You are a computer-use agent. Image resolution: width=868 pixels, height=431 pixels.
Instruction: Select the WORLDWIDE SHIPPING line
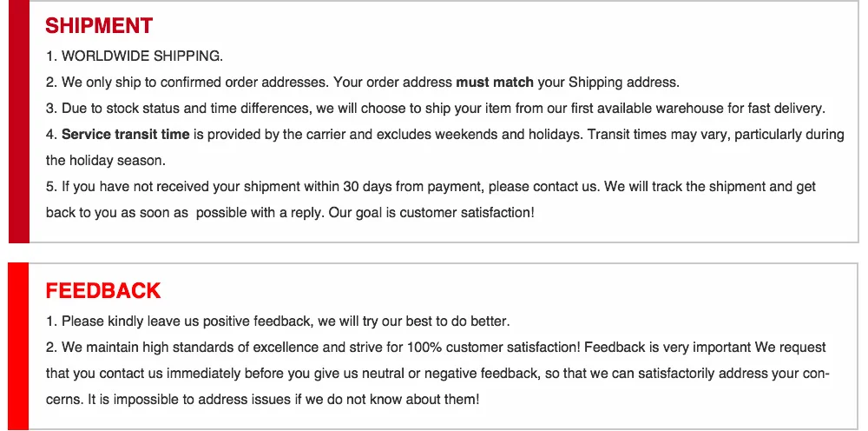135,56
